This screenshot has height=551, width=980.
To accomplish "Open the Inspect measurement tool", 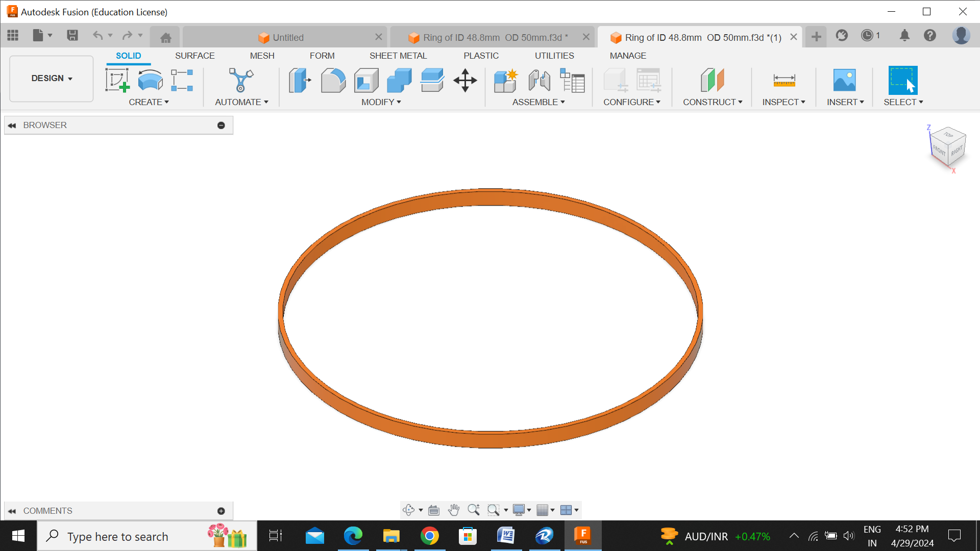I will [782, 80].
